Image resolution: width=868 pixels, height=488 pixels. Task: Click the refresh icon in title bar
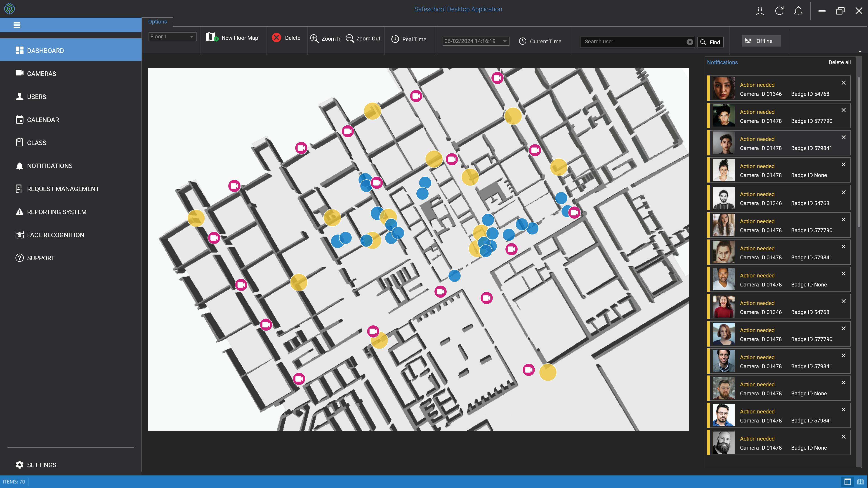pos(779,11)
